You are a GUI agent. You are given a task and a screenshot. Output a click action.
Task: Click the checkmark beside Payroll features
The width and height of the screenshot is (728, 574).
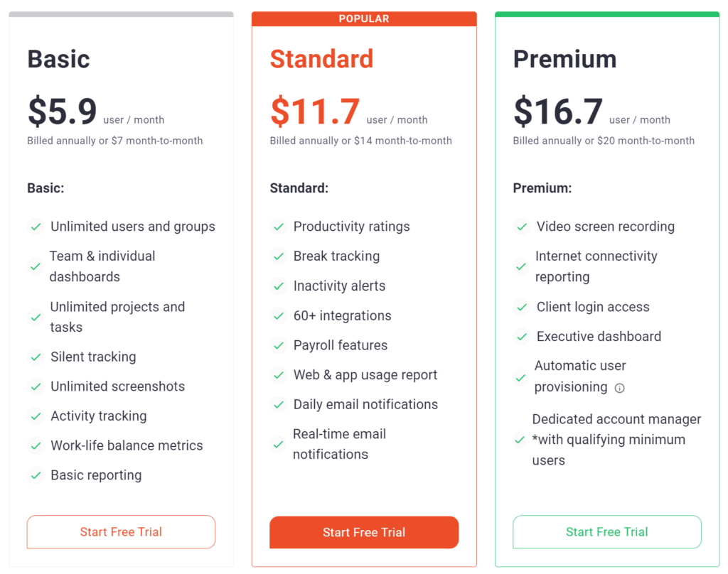(x=278, y=345)
